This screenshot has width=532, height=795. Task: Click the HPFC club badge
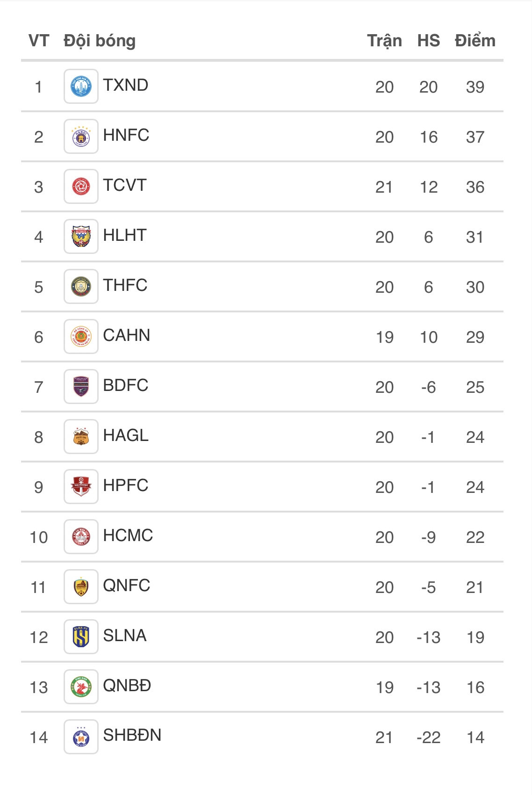click(81, 487)
